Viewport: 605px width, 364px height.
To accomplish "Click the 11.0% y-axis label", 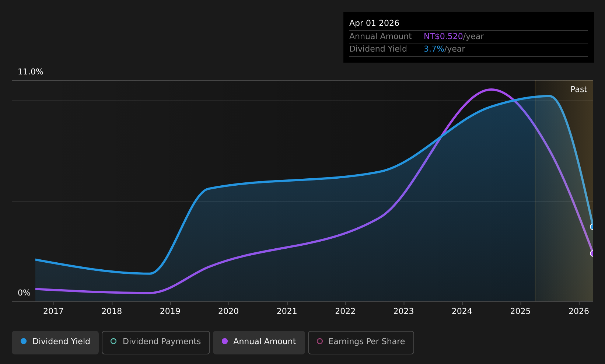I will point(31,72).
